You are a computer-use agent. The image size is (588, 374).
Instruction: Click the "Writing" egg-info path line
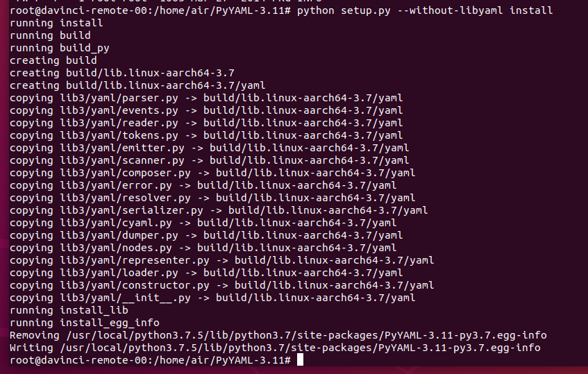coord(274,348)
